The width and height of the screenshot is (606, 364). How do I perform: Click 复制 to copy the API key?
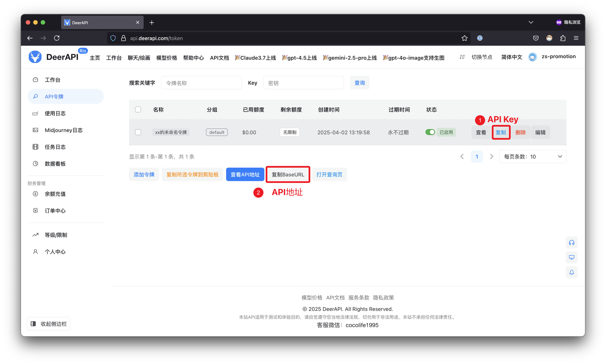[x=501, y=132]
